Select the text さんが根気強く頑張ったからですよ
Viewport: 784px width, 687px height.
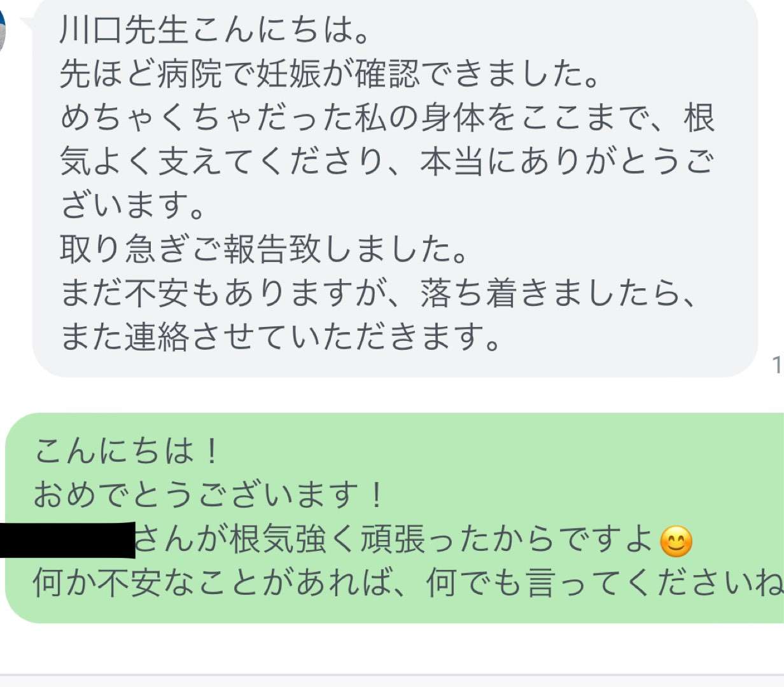(x=395, y=539)
